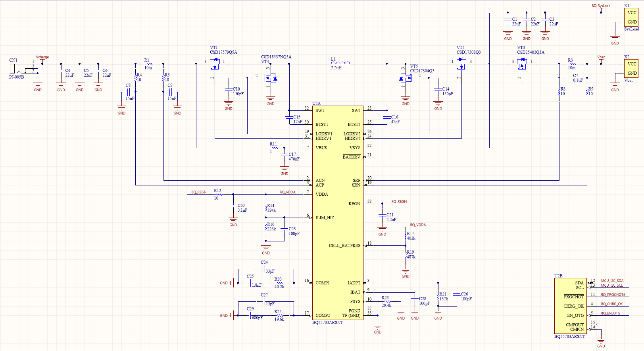This screenshot has width=644, height=351.
Task: Click the IADPT pin name
Action: point(354,283)
